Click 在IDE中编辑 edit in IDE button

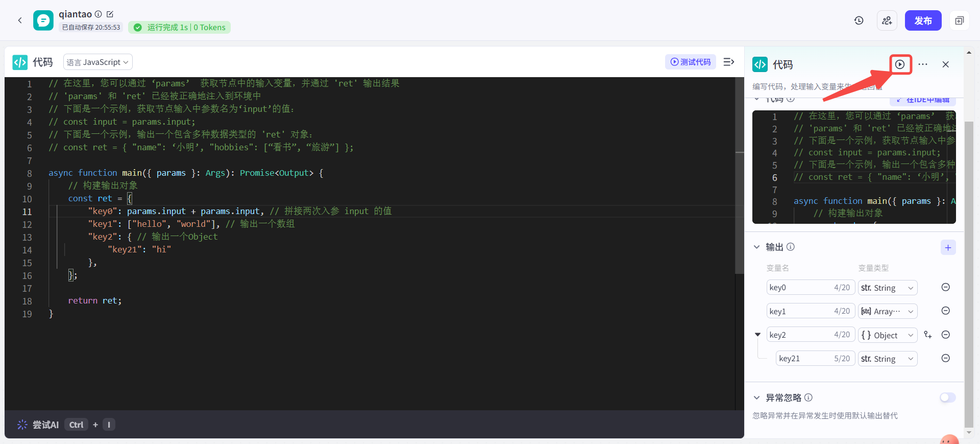[x=923, y=100]
